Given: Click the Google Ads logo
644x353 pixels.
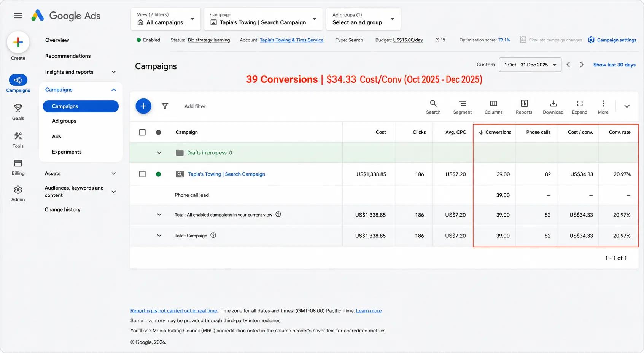Looking at the screenshot, I should (x=66, y=16).
